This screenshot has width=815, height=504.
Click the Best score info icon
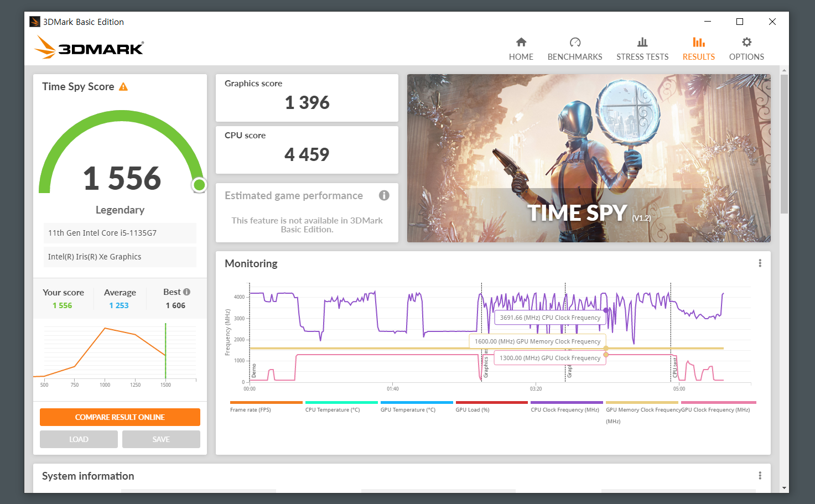coord(187,292)
